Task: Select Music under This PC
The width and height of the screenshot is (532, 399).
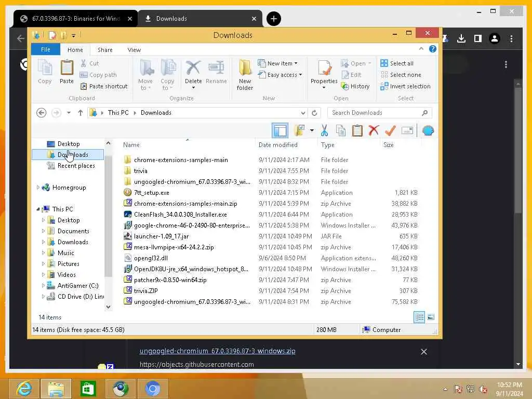Action: click(65, 253)
